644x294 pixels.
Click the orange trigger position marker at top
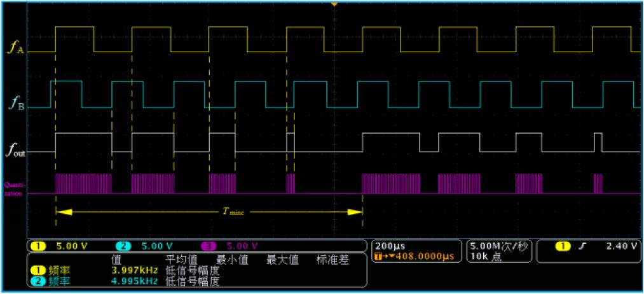334,4
